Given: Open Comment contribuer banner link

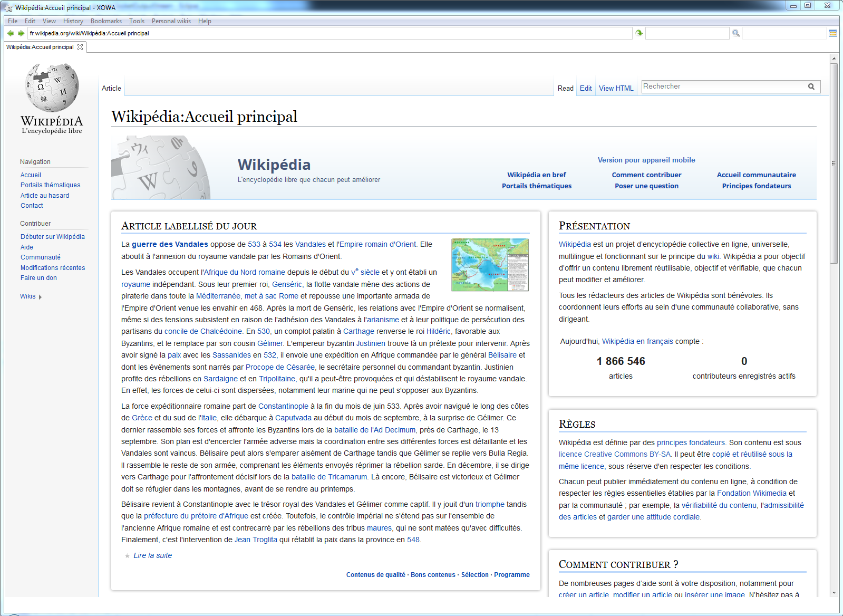Looking at the screenshot, I should coord(646,175).
